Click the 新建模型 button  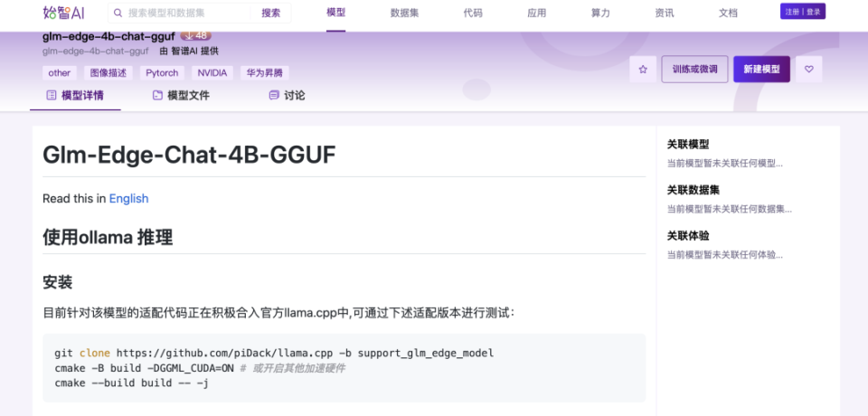761,70
